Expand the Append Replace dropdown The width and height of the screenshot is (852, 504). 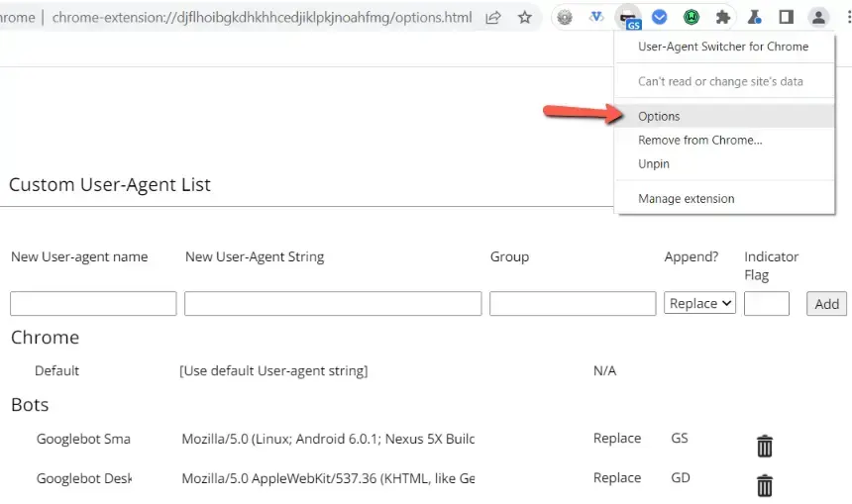click(x=699, y=304)
